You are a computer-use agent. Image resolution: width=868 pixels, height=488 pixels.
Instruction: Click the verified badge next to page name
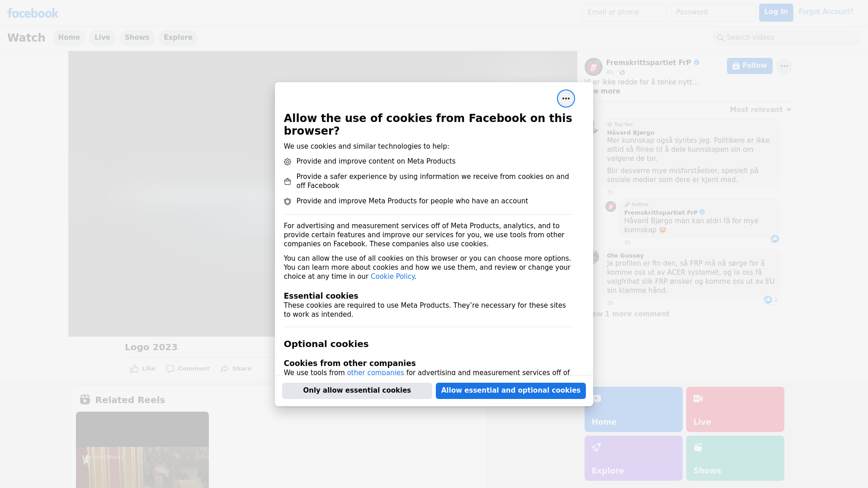pos(697,63)
